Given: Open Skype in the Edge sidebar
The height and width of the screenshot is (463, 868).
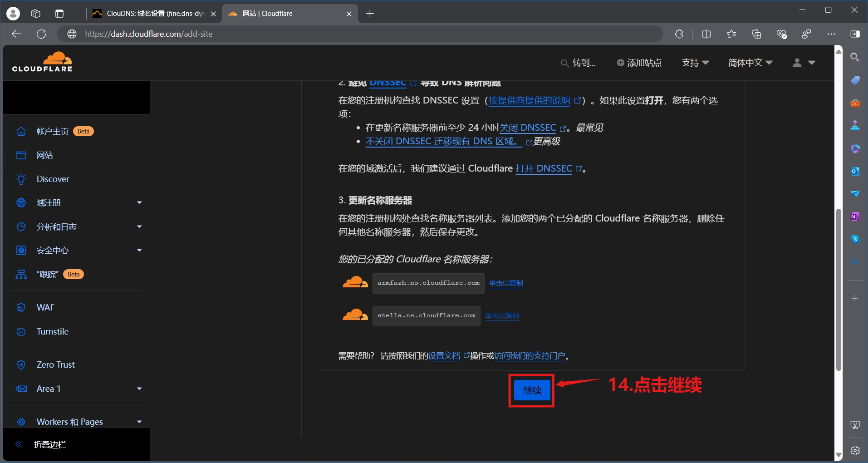Looking at the screenshot, I should (x=855, y=239).
